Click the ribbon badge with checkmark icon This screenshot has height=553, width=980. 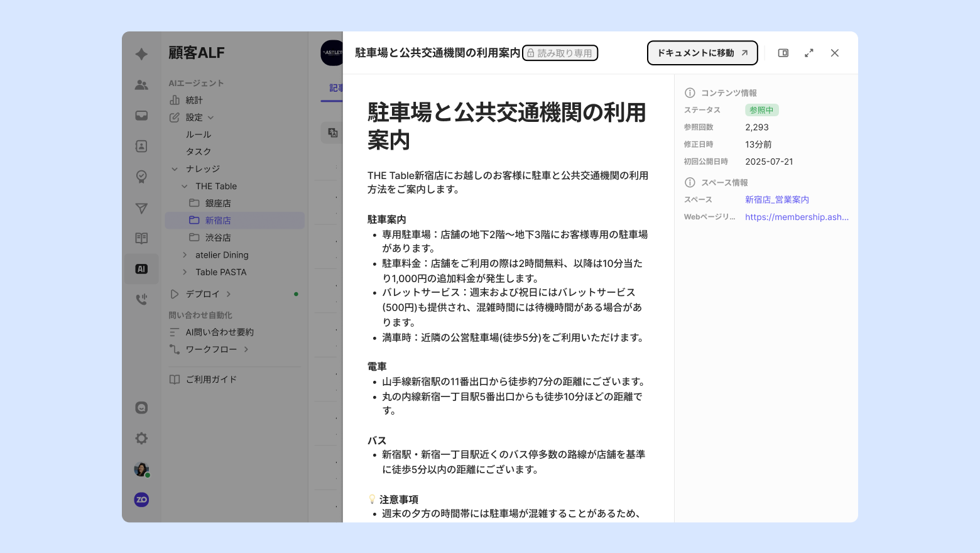141,177
